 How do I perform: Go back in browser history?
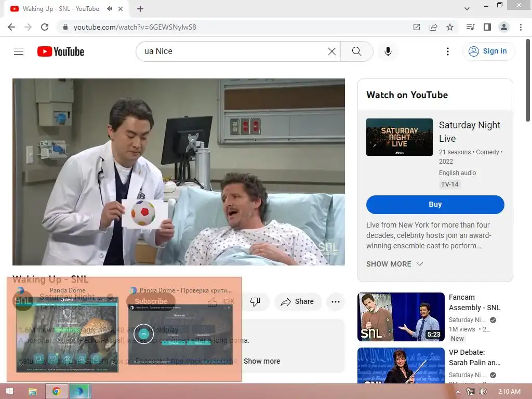coord(11,27)
